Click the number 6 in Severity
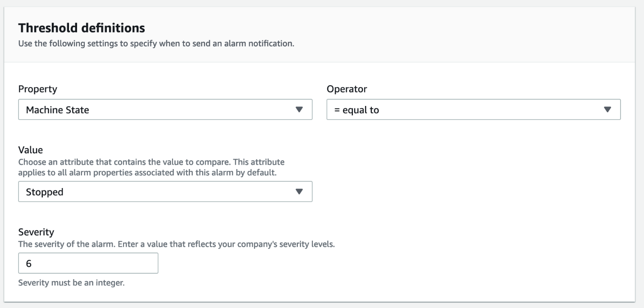The image size is (644, 308). pos(28,264)
